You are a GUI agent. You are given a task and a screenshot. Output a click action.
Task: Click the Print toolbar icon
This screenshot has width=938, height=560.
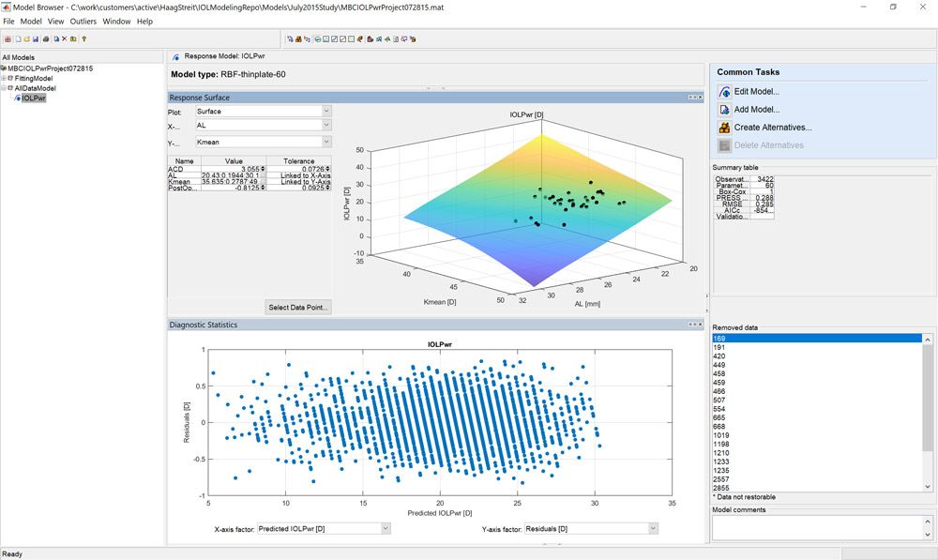(x=45, y=39)
